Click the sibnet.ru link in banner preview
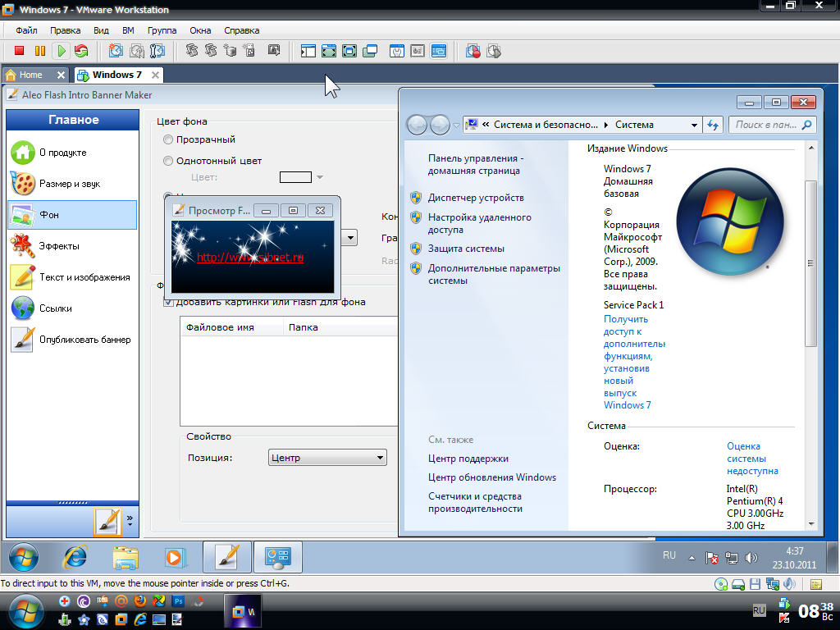The width and height of the screenshot is (840, 630). (250, 258)
